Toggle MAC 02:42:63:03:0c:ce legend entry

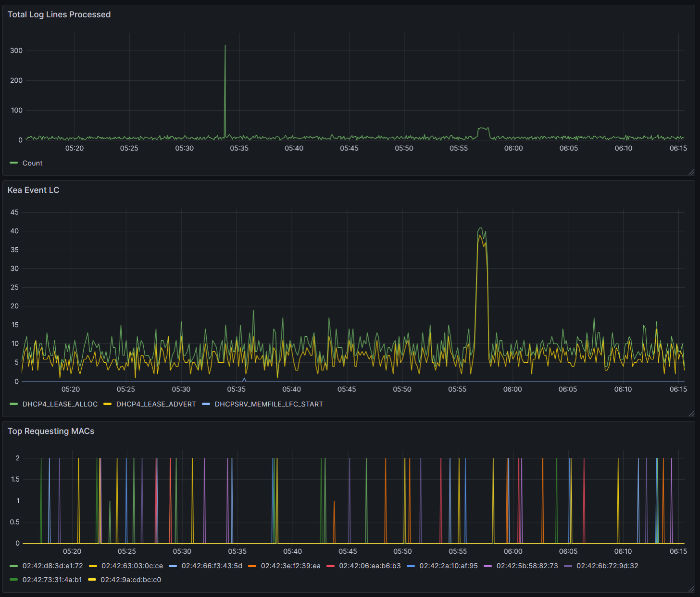tap(132, 566)
